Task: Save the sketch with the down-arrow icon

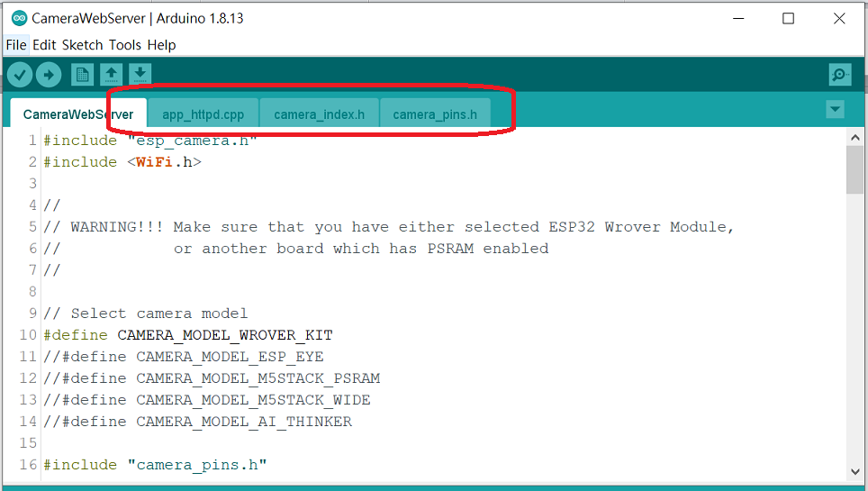Action: [140, 74]
